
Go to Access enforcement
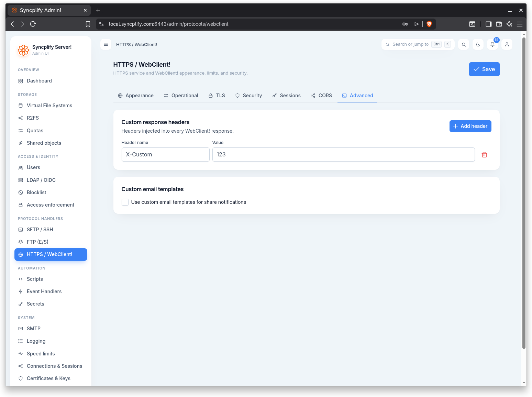(51, 205)
